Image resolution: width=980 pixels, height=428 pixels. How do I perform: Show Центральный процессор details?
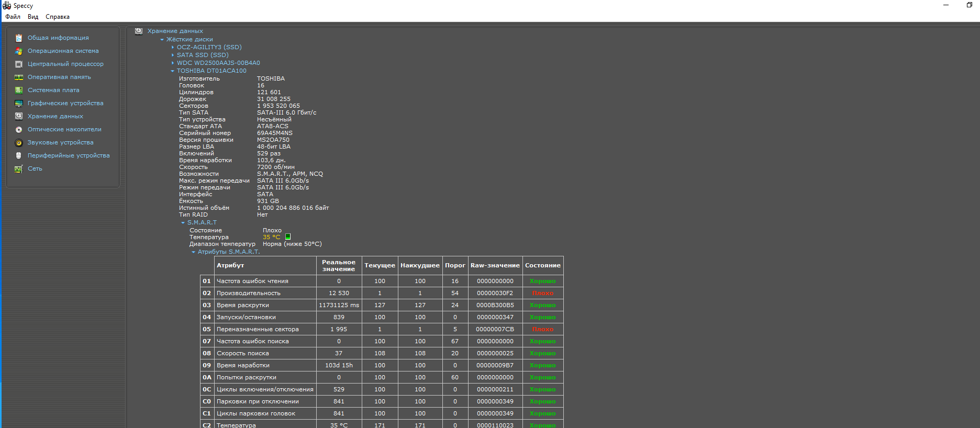[65, 64]
